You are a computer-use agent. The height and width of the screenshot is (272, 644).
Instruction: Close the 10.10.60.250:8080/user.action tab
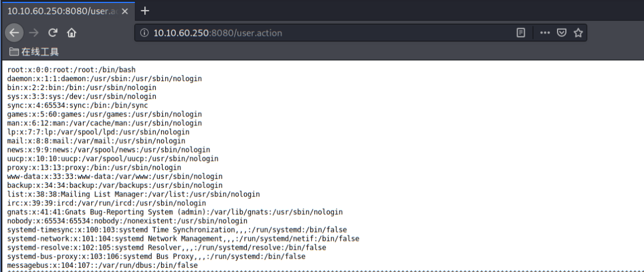(x=125, y=11)
